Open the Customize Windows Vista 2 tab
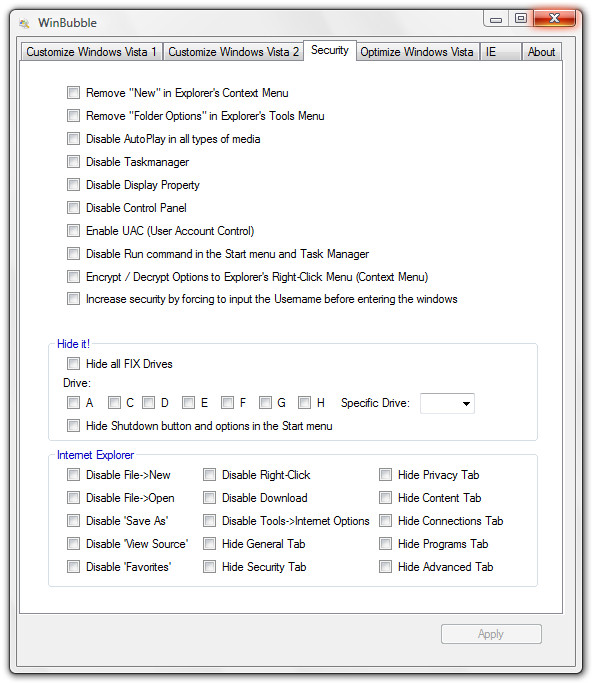595x683 pixels. pos(233,52)
